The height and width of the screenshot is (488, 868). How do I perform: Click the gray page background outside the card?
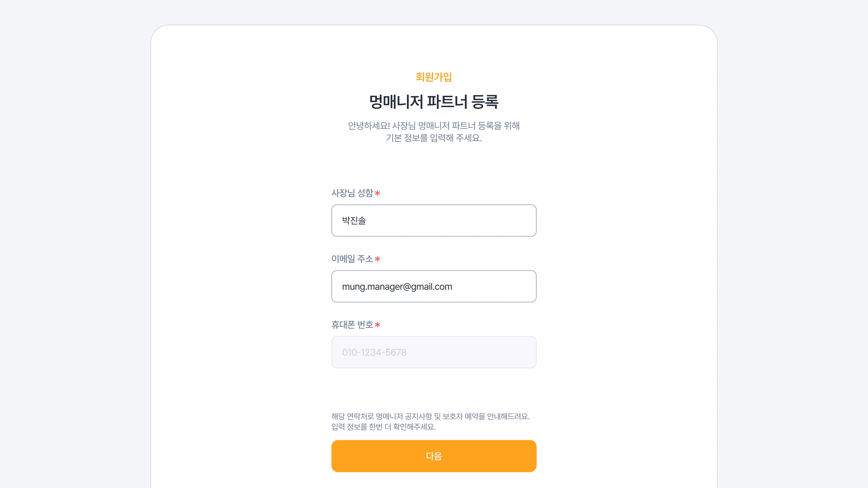tap(74, 236)
